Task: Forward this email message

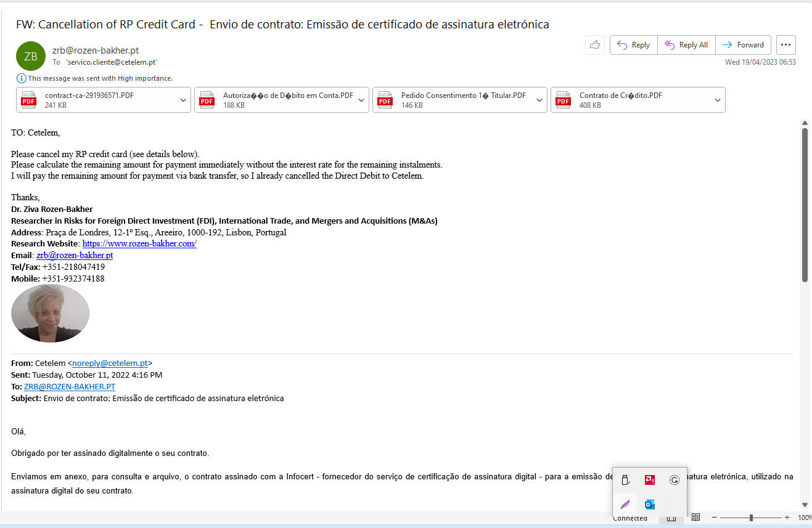Action: 743,45
